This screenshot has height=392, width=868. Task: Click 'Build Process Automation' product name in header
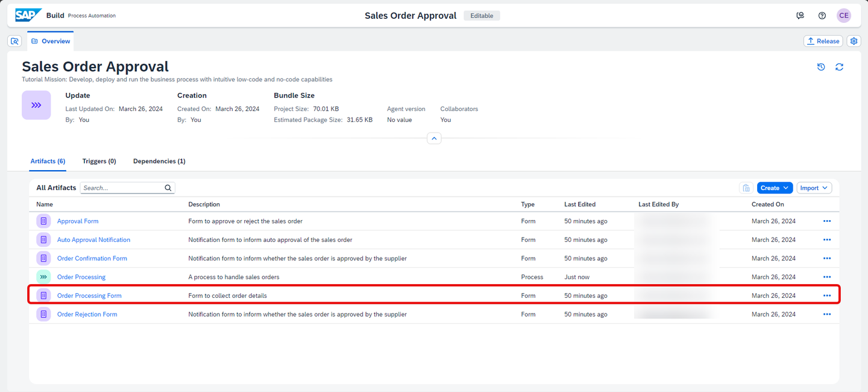coord(81,16)
